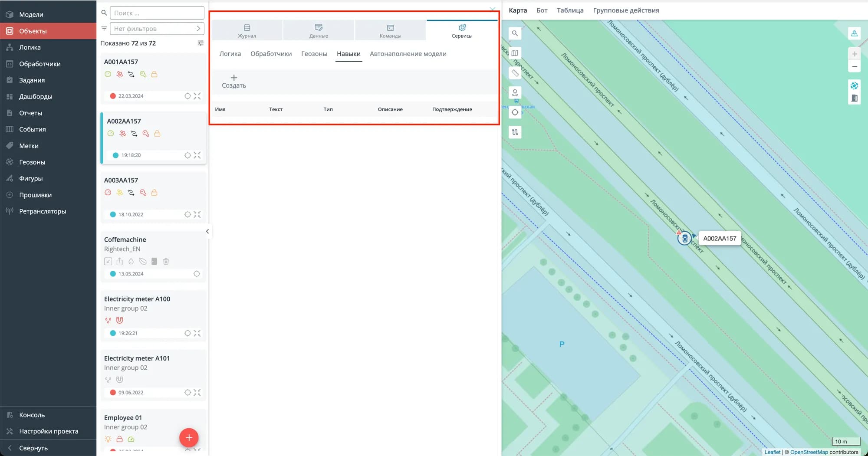Click the globe geozones icon on map
This screenshot has width=868, height=456.
coord(854,85)
